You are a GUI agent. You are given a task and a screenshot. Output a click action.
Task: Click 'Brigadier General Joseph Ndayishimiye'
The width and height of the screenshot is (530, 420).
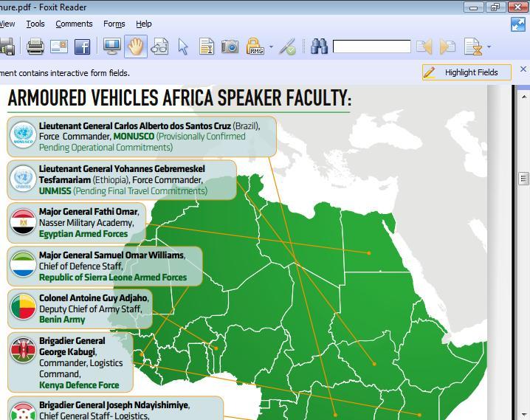point(114,404)
